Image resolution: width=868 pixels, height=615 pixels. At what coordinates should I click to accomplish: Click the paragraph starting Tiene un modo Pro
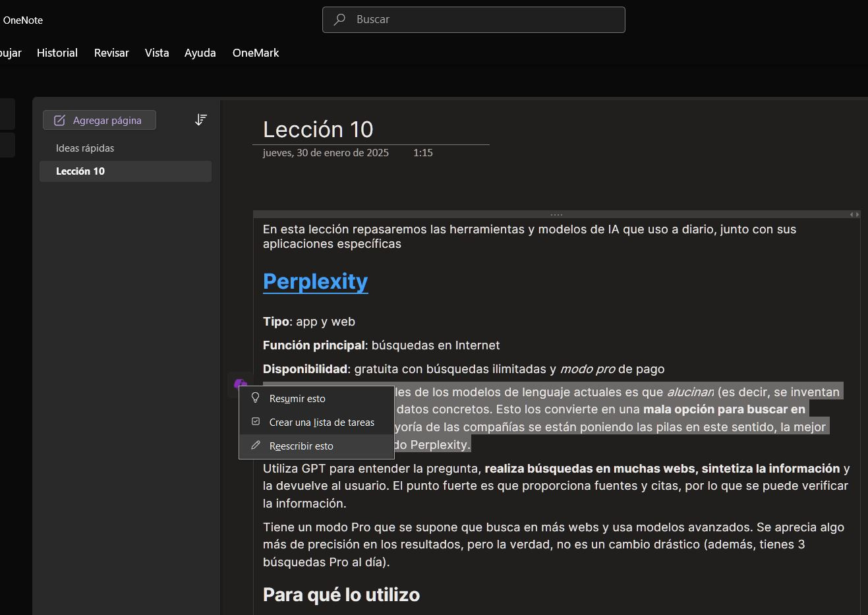(x=554, y=544)
